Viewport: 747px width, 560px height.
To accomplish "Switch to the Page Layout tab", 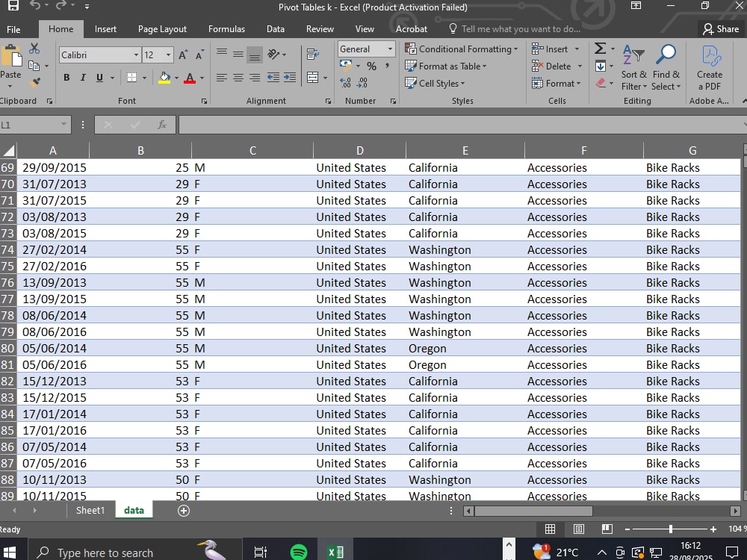I will click(x=162, y=29).
